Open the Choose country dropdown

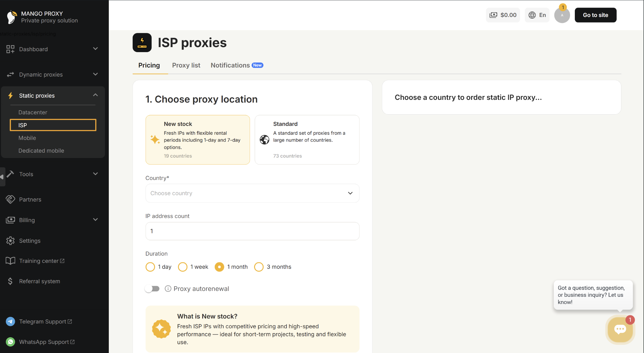click(x=252, y=193)
